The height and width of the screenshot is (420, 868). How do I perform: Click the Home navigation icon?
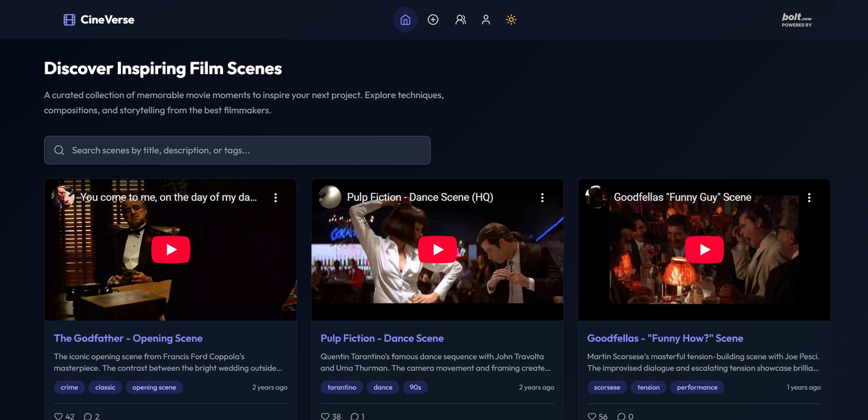click(x=405, y=20)
